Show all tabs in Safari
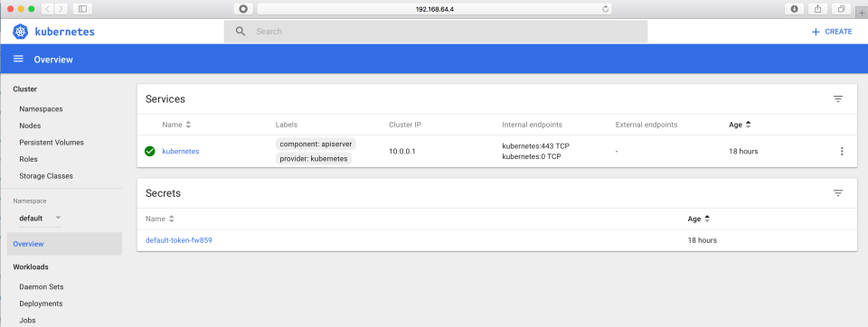Screen dimensions: 868x327 pyautogui.click(x=841, y=9)
